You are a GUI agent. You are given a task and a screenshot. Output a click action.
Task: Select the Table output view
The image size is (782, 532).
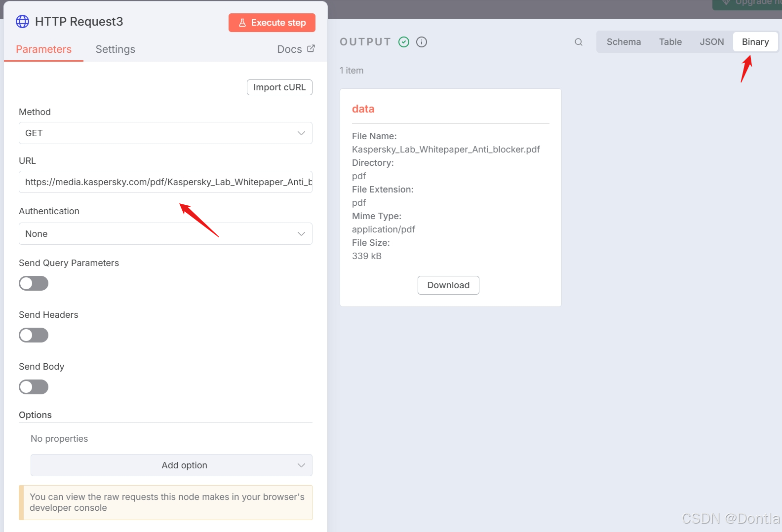(x=670, y=42)
